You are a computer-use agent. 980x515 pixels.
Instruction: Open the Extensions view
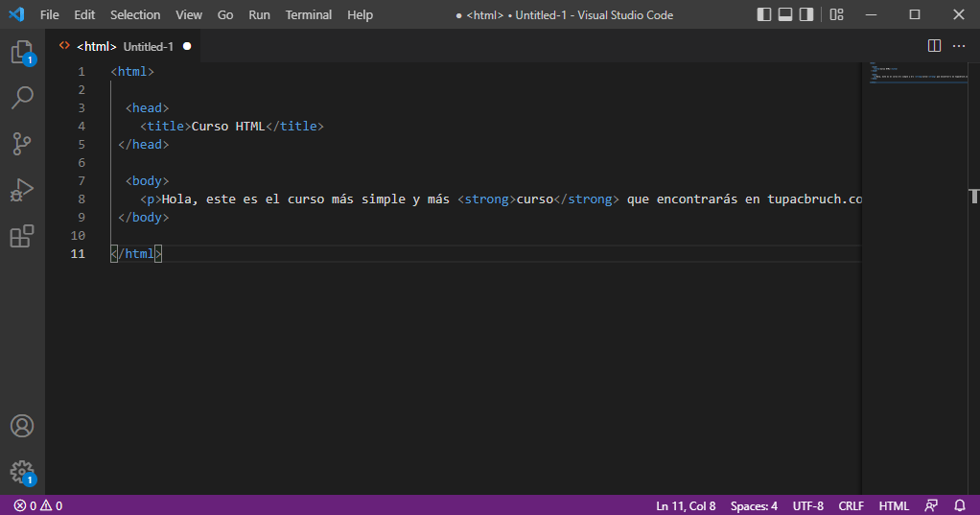point(22,236)
